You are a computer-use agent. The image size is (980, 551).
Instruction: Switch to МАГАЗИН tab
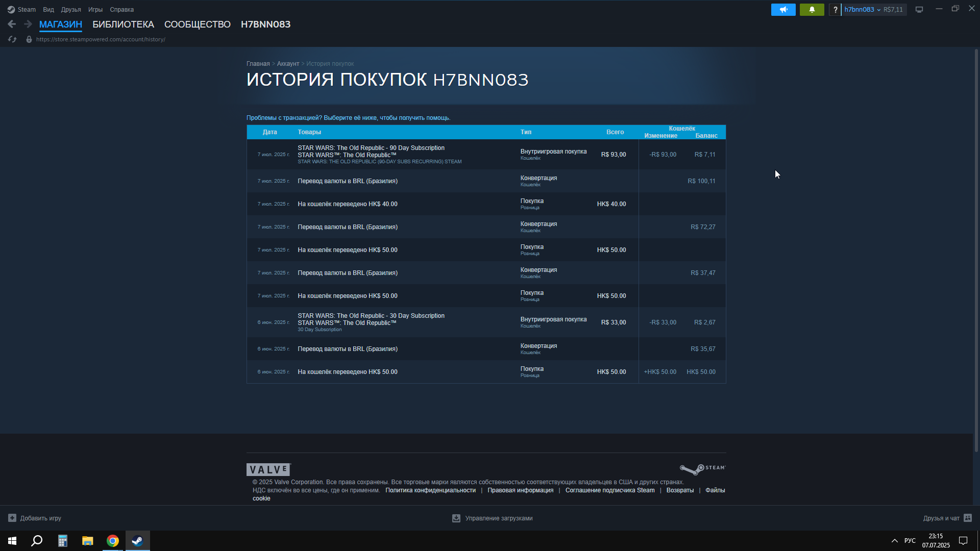(61, 24)
